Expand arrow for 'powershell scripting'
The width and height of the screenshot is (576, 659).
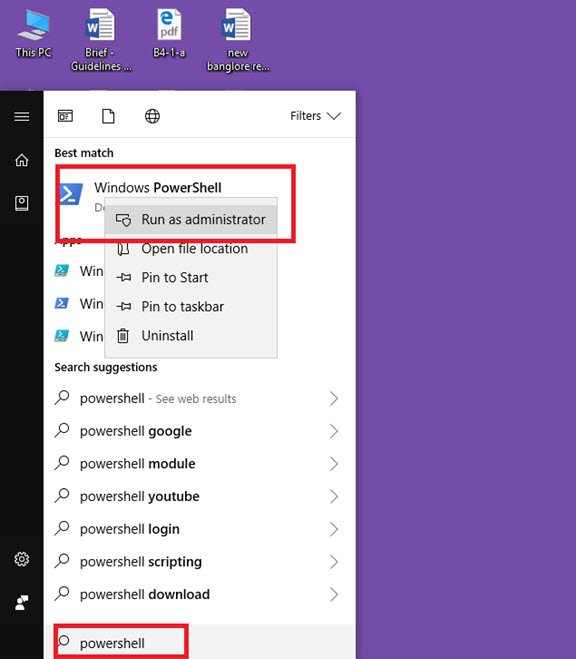click(x=334, y=562)
